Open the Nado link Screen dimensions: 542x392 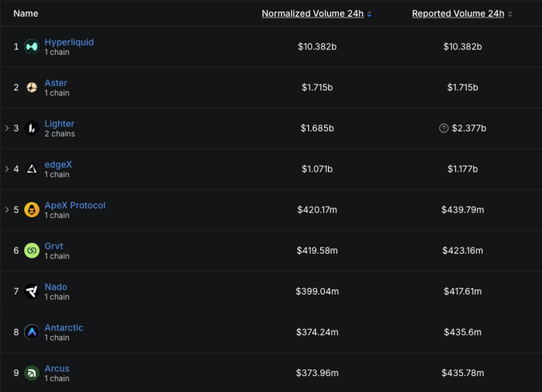pos(56,287)
